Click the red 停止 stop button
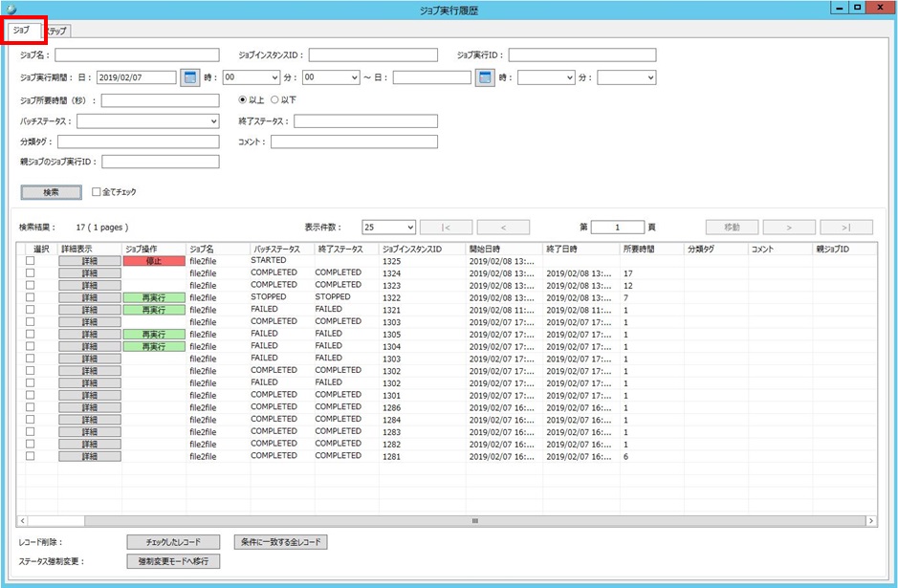 coord(153,261)
